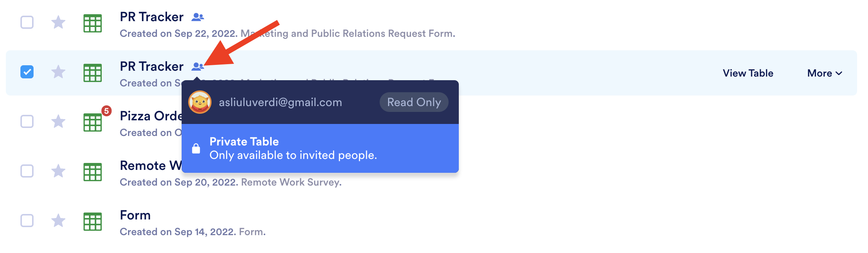Click the shared users icon on selected PR Tracker

(198, 66)
